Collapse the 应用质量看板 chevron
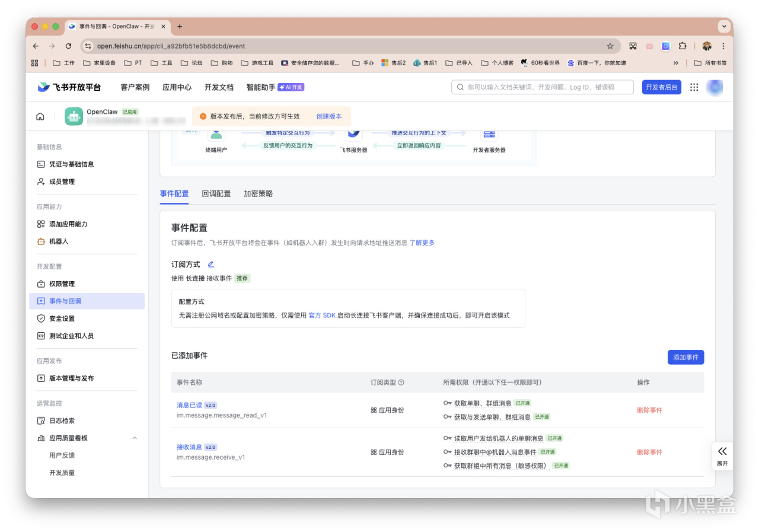Image resolution: width=759 pixels, height=532 pixels. (135, 438)
